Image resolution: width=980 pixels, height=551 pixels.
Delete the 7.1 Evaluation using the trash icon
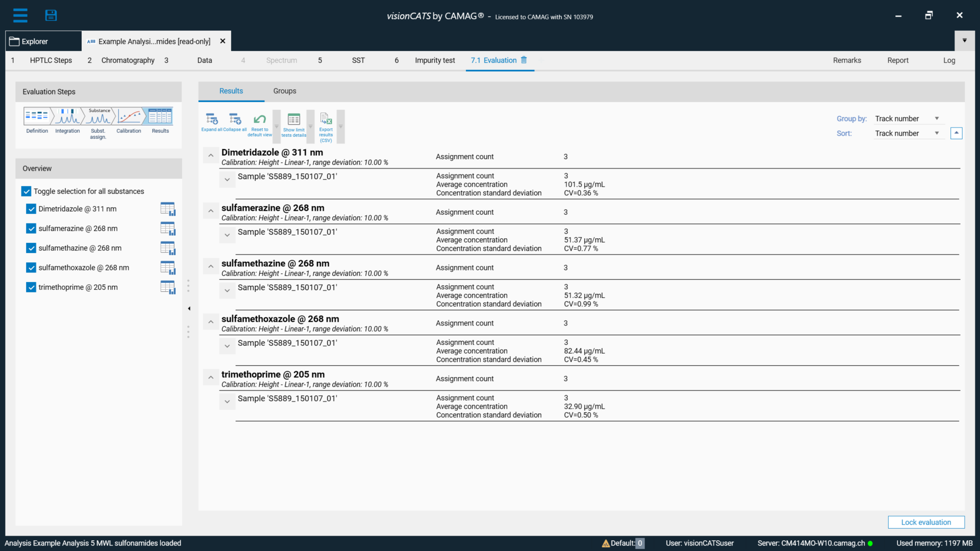[x=524, y=60]
